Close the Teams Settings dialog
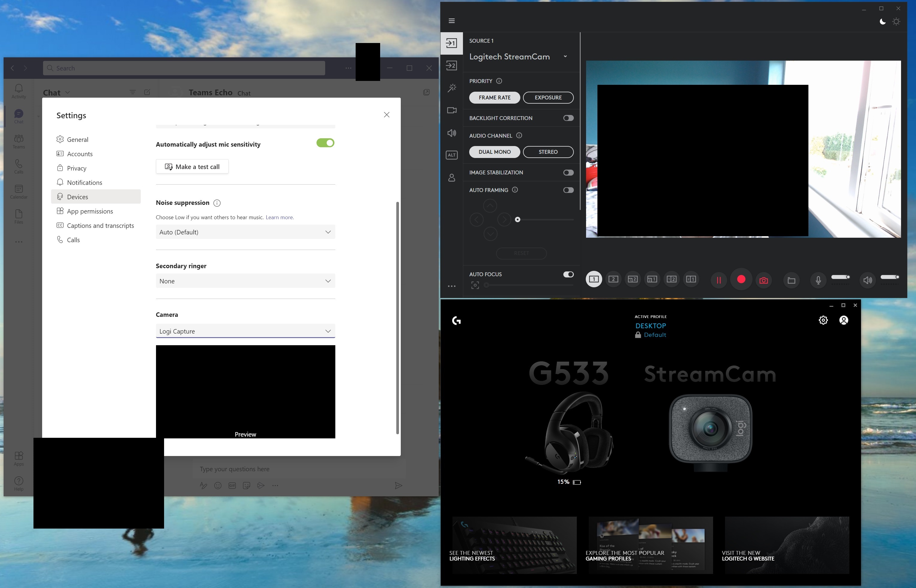The width and height of the screenshot is (916, 588). point(387,115)
